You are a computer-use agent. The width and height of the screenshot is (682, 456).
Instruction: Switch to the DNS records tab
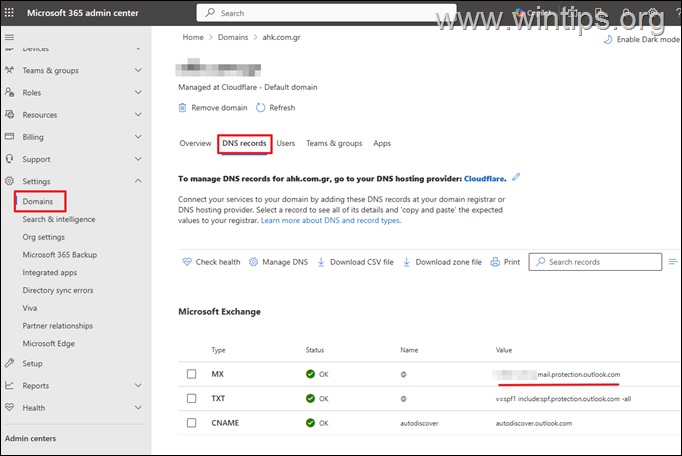pos(244,143)
